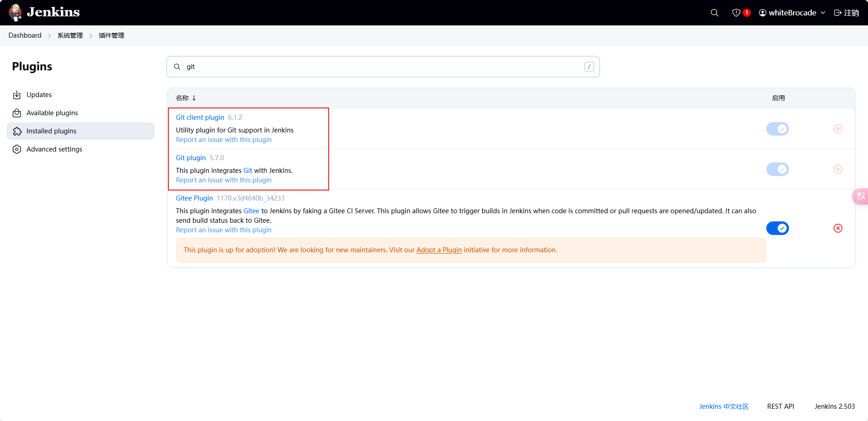The height and width of the screenshot is (421, 868).
Task: Click the Available plugins bag icon
Action: click(17, 113)
